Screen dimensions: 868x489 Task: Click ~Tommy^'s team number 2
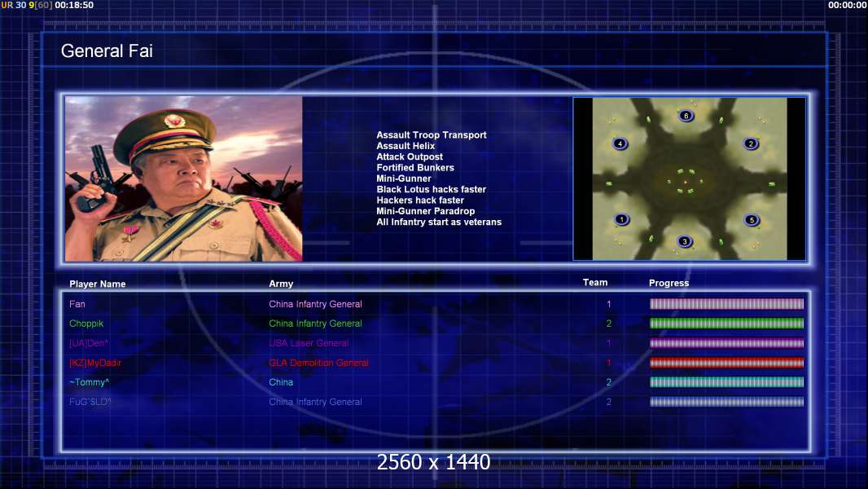[609, 382]
